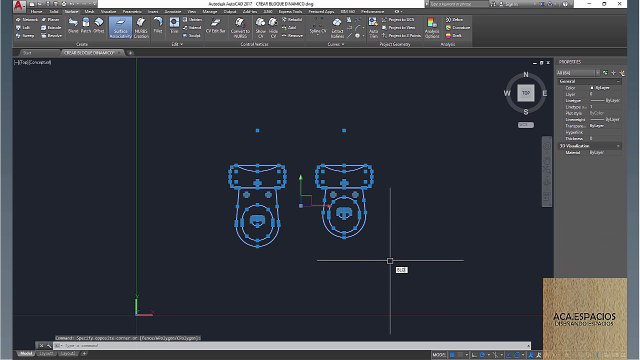Click Curvature analysis

click(x=458, y=27)
